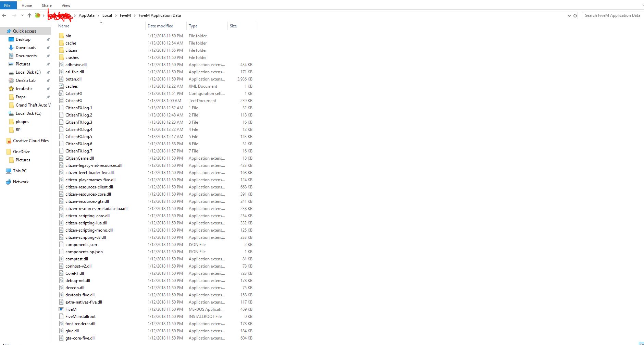Click the CitizenFX.log.1 file icon

[61, 108]
